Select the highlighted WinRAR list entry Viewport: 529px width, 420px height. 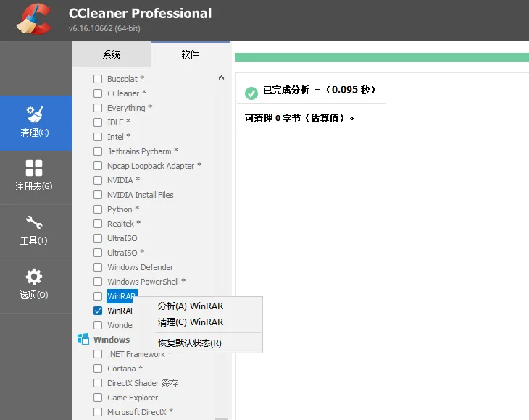[x=122, y=296]
